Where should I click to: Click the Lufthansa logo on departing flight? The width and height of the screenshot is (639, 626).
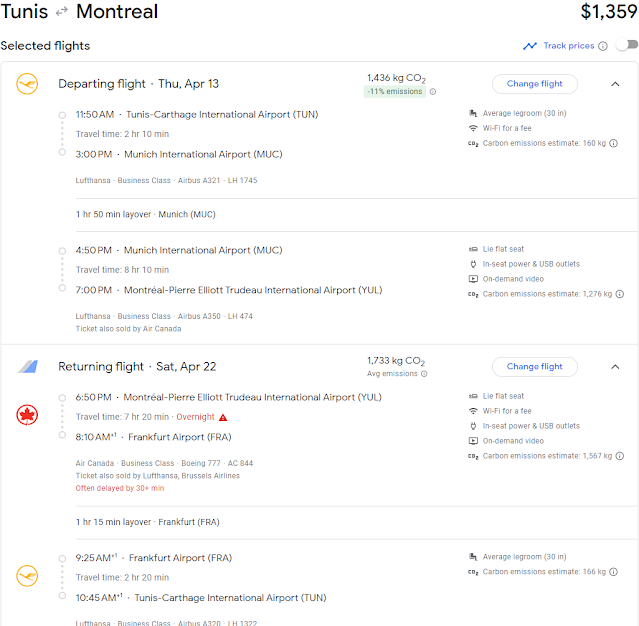coord(27,84)
